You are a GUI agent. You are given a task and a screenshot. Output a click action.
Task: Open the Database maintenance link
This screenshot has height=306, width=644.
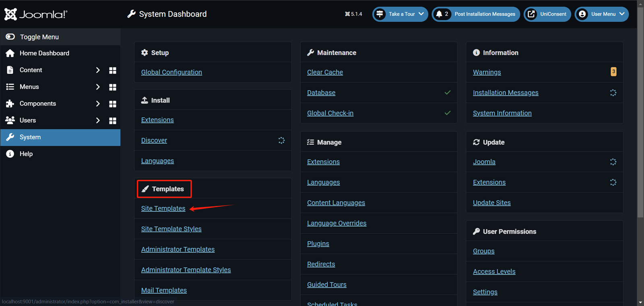[321, 93]
